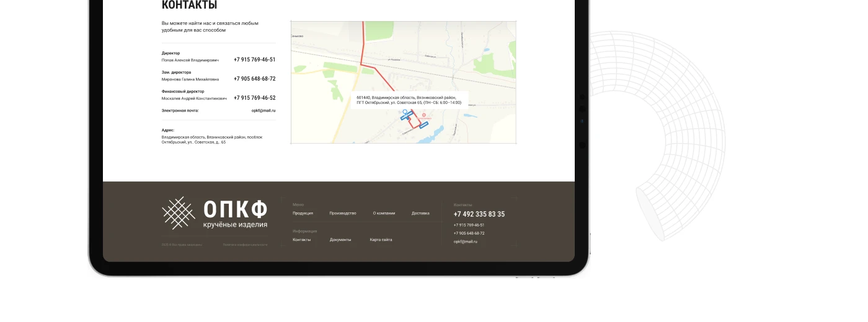This screenshot has width=868, height=322.
Task: Open Документы under footer Информация
Action: pos(340,240)
